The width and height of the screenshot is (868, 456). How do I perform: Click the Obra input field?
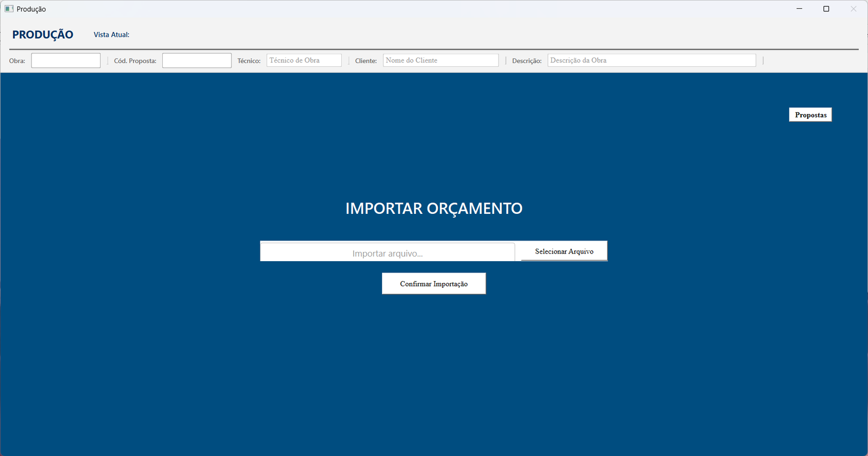(x=66, y=60)
